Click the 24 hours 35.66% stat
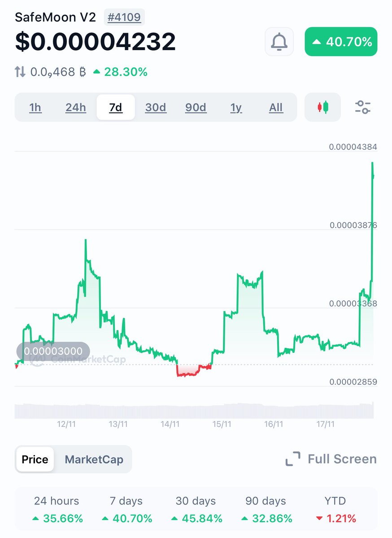Image resolution: width=392 pixels, height=538 pixels. 57,510
